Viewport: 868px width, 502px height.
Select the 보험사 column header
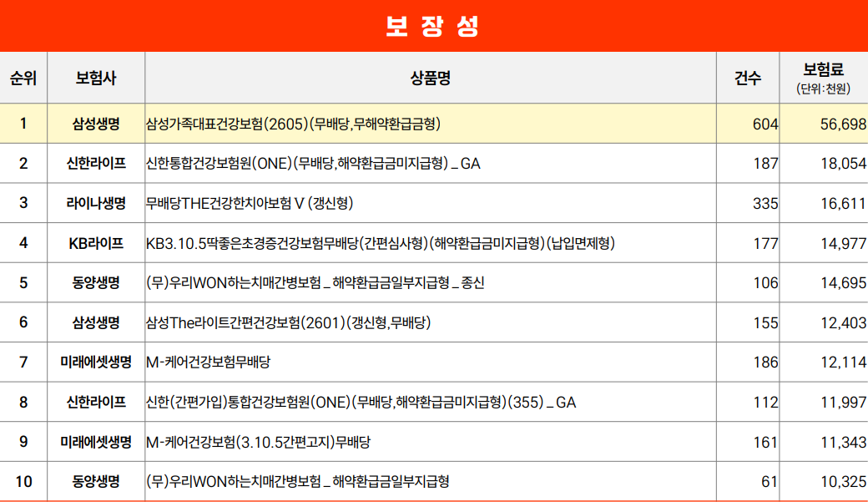[96, 78]
